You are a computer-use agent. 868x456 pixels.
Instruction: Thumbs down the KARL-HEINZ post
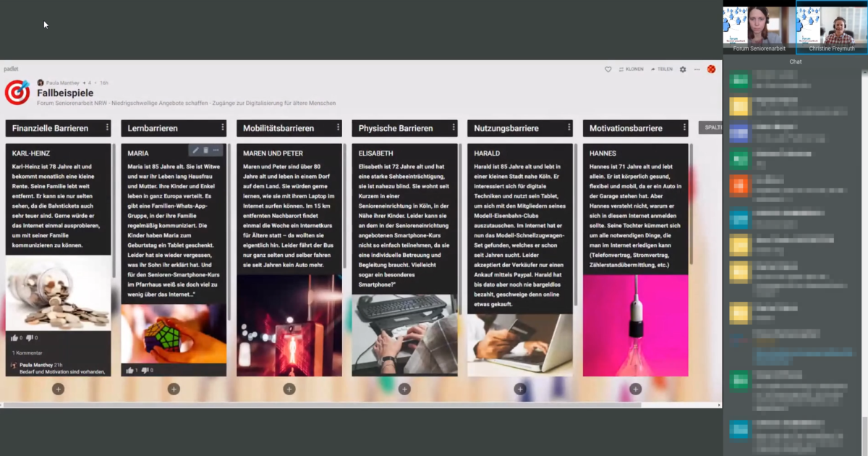(30, 338)
